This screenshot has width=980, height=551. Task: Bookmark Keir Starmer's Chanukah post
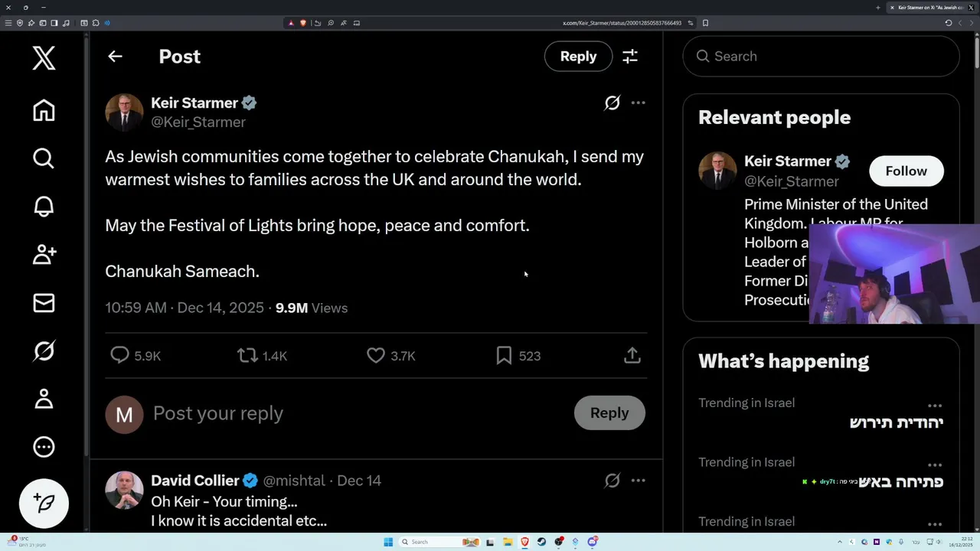tap(504, 355)
